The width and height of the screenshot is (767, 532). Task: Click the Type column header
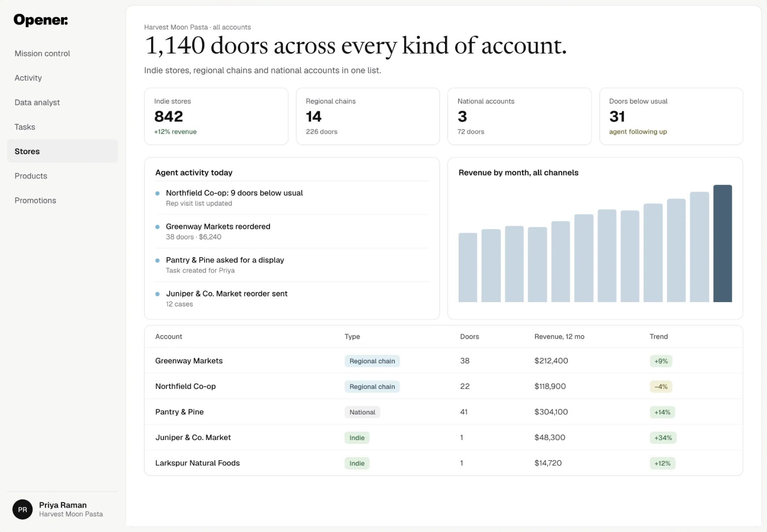coord(352,336)
